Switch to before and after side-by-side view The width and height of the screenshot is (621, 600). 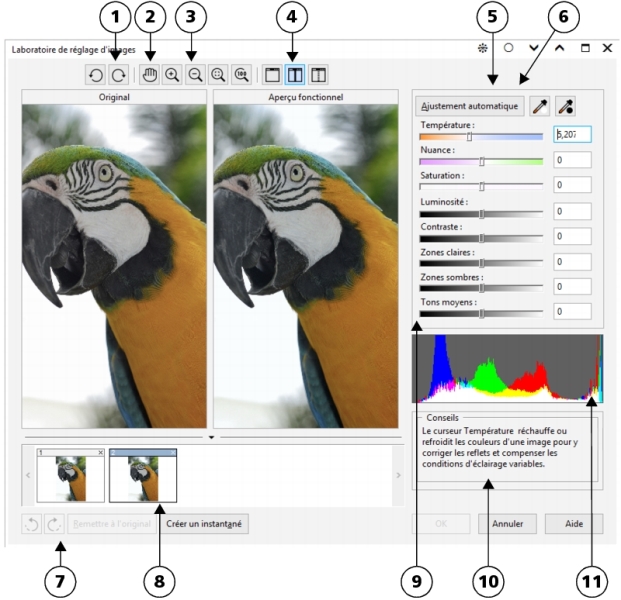(x=296, y=75)
